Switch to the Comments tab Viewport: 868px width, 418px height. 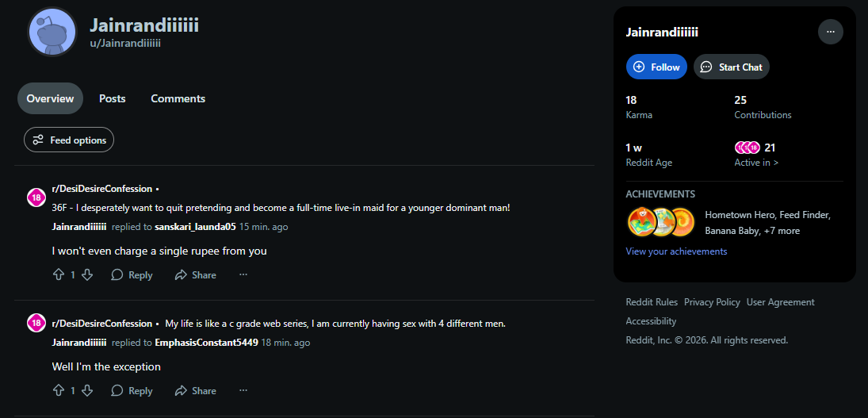[178, 98]
